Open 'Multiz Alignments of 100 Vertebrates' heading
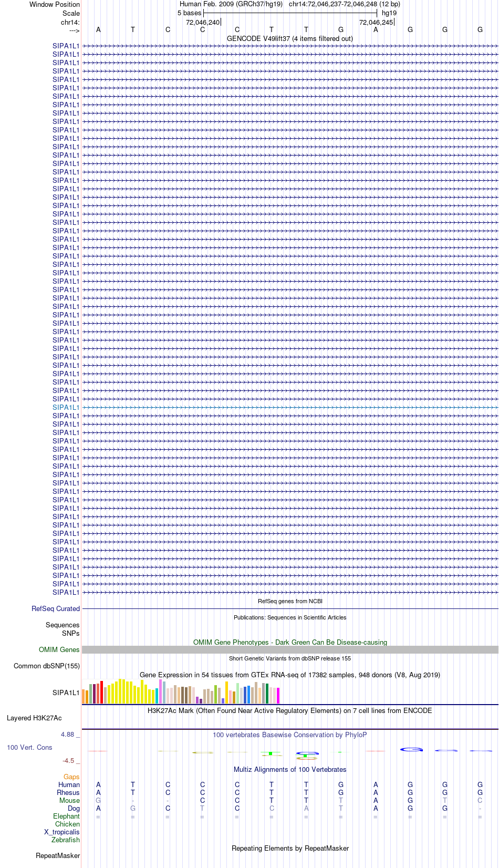The height and width of the screenshot is (868, 499). [290, 769]
